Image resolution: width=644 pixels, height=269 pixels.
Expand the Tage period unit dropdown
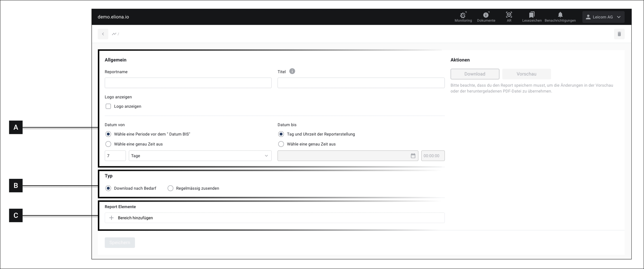[200, 156]
